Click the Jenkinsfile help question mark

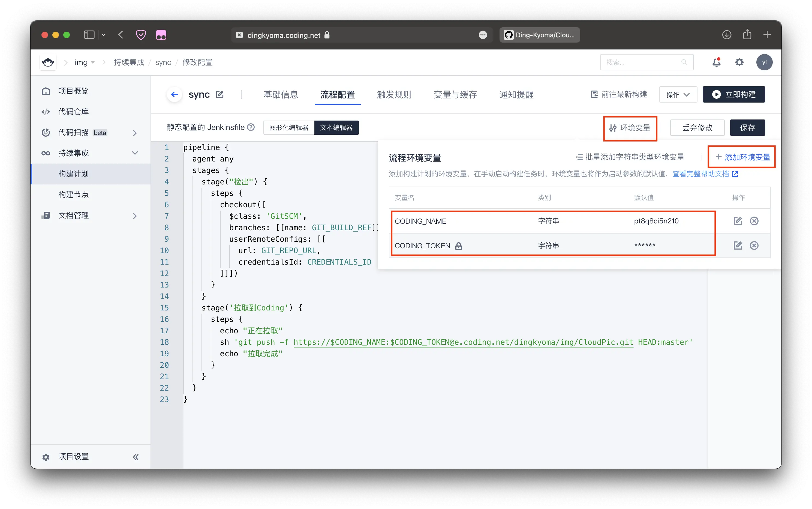point(251,127)
